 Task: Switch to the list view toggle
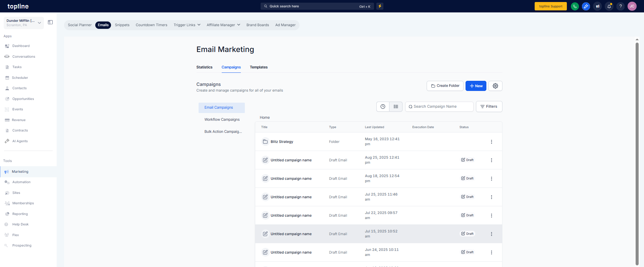[396, 107]
